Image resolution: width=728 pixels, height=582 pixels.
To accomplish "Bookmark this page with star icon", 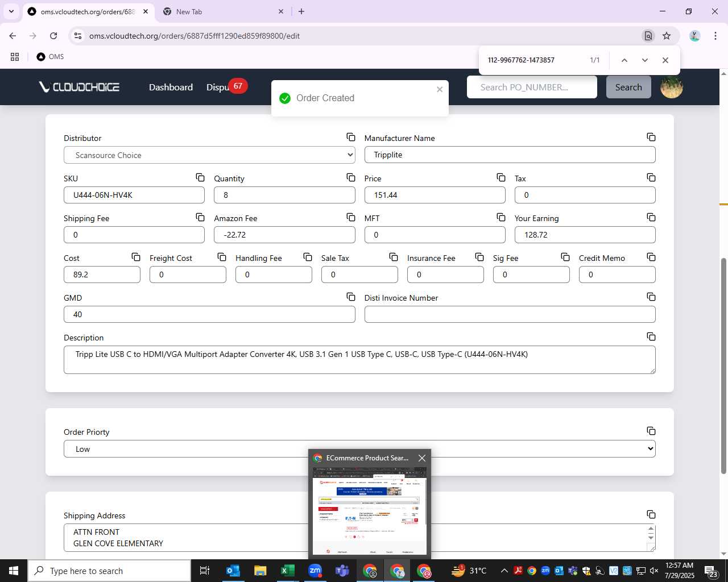I will tap(667, 36).
